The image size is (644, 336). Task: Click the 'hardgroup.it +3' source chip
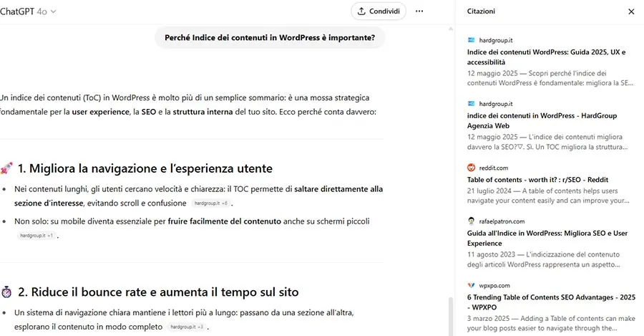tap(187, 327)
